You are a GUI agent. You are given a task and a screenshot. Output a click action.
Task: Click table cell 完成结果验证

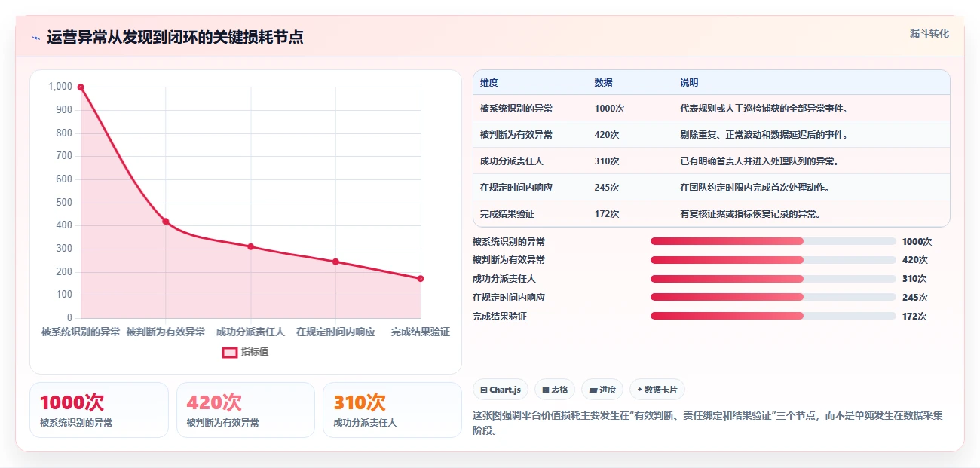[507, 214]
